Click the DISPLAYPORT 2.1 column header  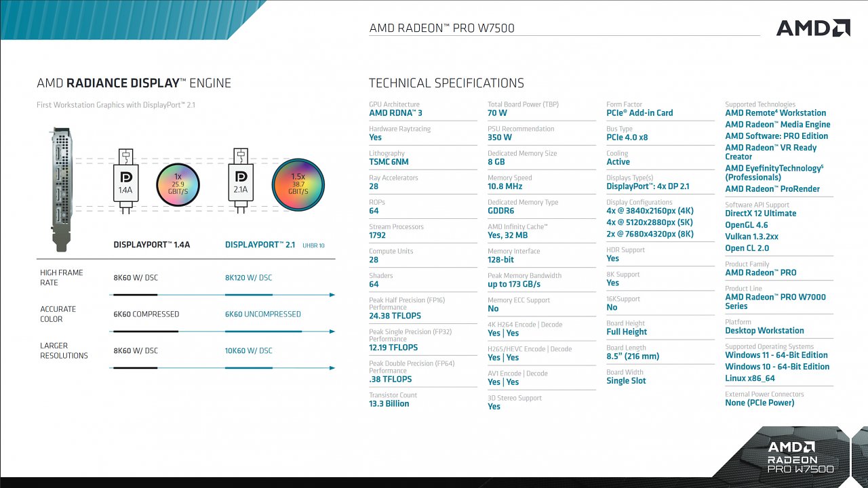pyautogui.click(x=260, y=245)
